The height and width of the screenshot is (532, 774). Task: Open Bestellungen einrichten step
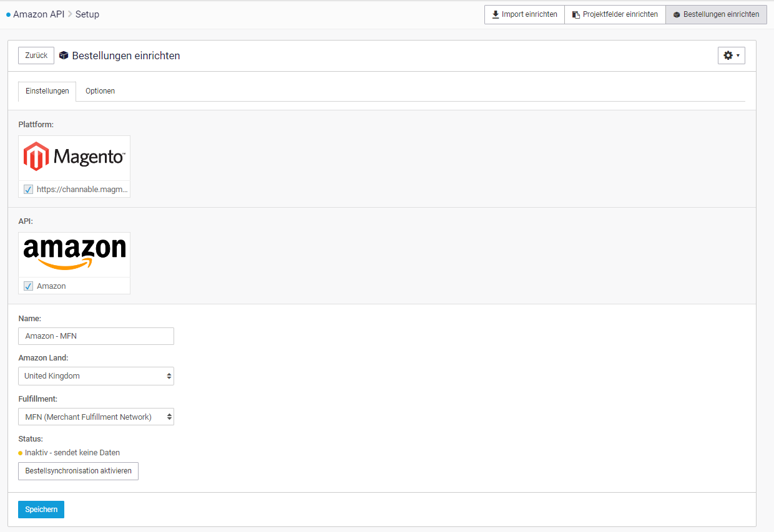coord(716,14)
